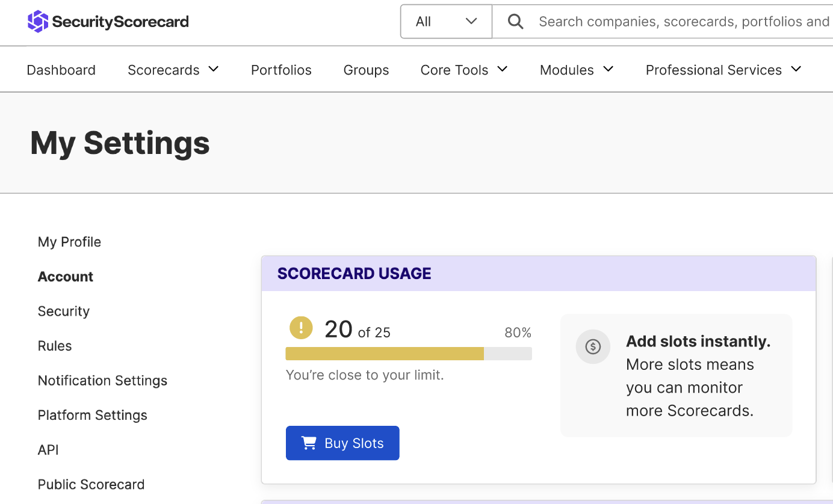This screenshot has width=833, height=504.
Task: Open the API settings
Action: coord(48,450)
